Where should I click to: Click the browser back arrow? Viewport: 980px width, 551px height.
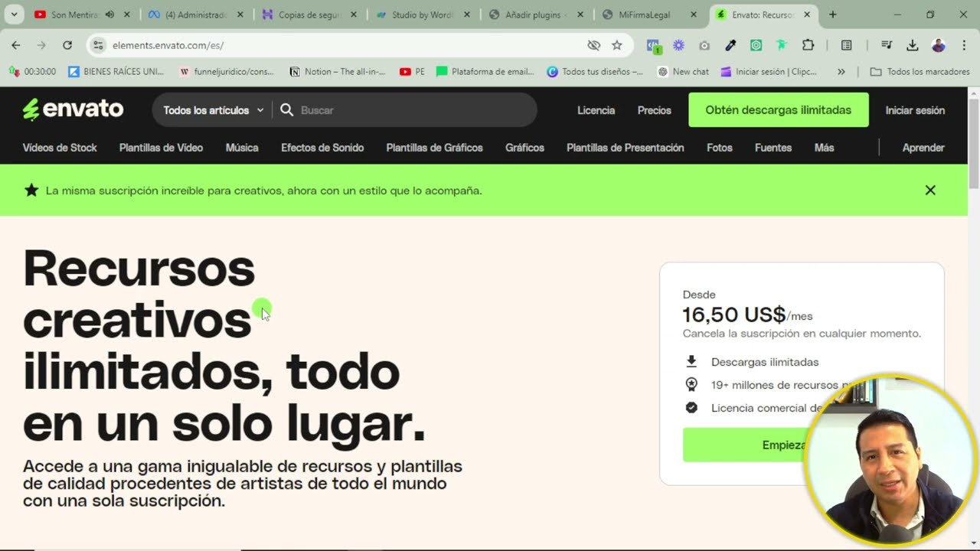(16, 45)
